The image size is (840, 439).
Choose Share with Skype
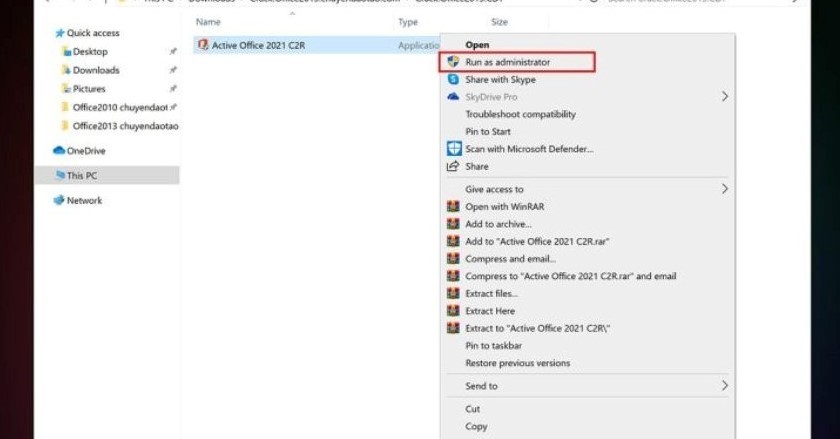coord(500,79)
